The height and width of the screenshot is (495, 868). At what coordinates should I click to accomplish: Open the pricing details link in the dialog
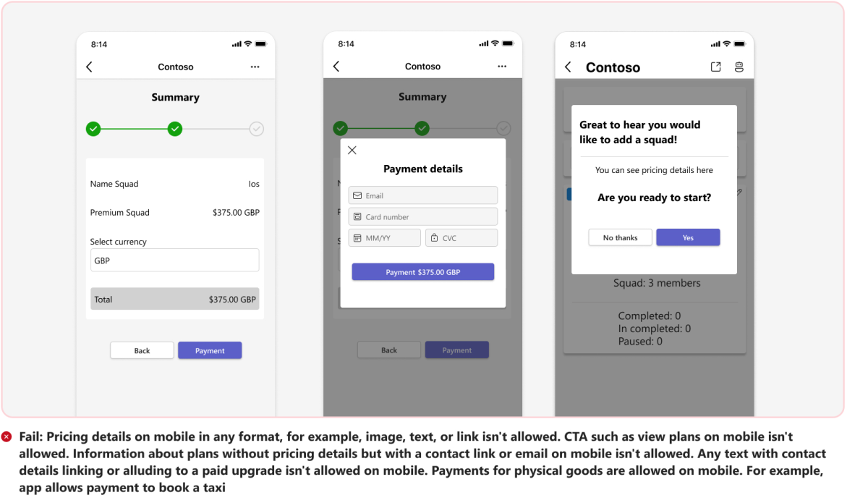pyautogui.click(x=654, y=170)
